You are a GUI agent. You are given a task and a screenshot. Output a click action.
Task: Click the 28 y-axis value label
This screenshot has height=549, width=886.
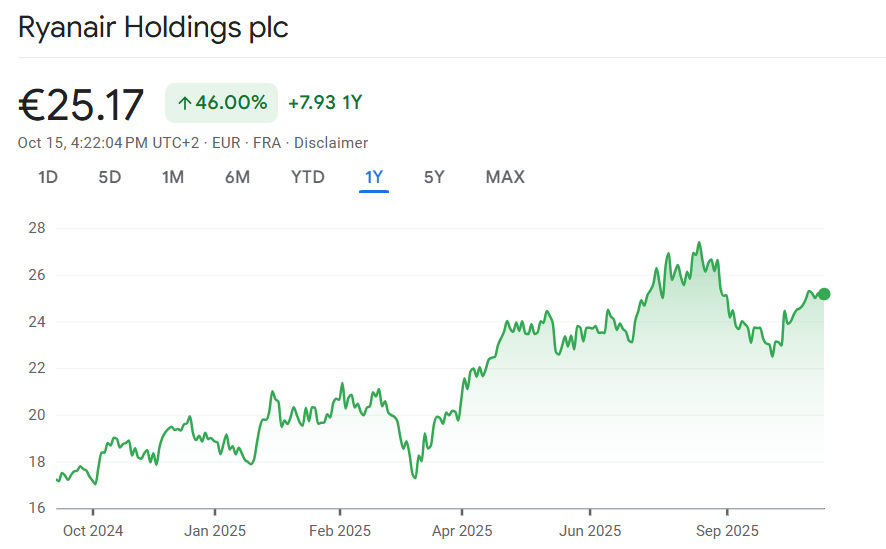36,228
